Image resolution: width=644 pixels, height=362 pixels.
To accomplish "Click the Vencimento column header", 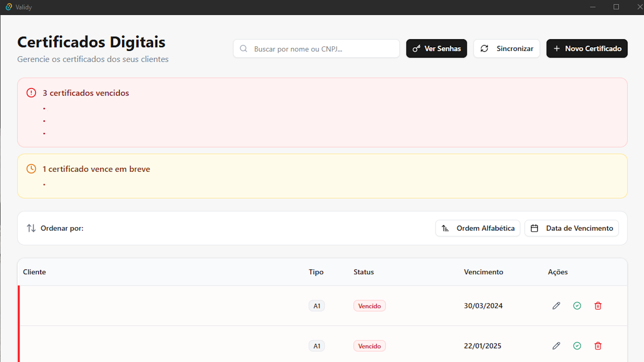I will click(483, 272).
